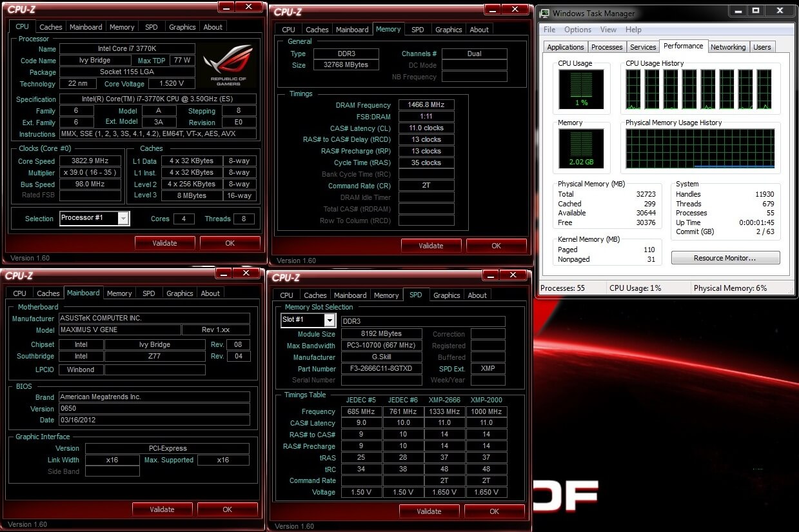The image size is (799, 532).
Task: Click the ROG logo in CPU-Z
Action: 228,64
